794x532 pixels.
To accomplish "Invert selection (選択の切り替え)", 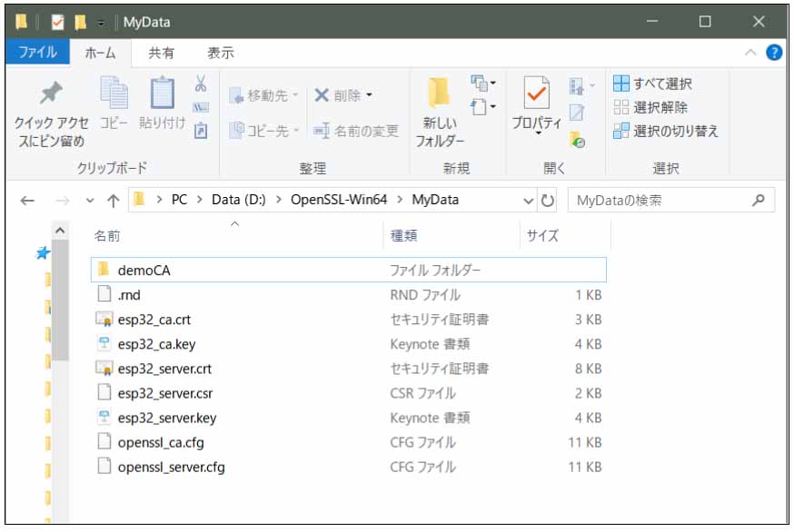I will [666, 131].
